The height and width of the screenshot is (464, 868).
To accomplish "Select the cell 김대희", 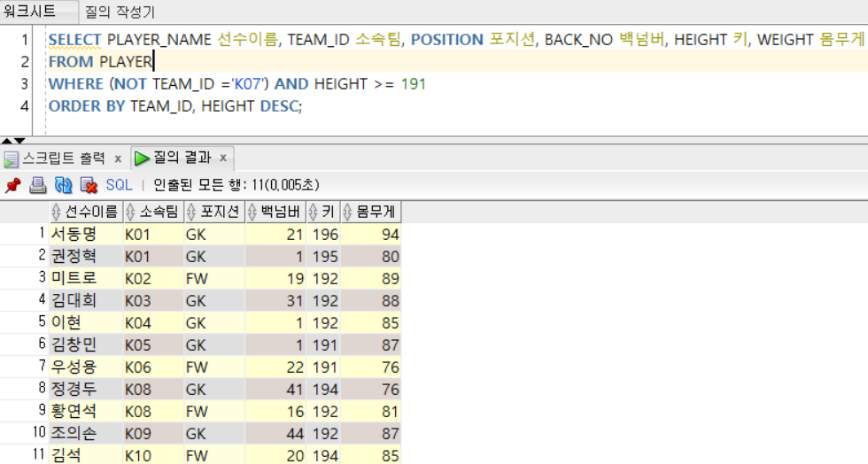I will click(x=86, y=301).
